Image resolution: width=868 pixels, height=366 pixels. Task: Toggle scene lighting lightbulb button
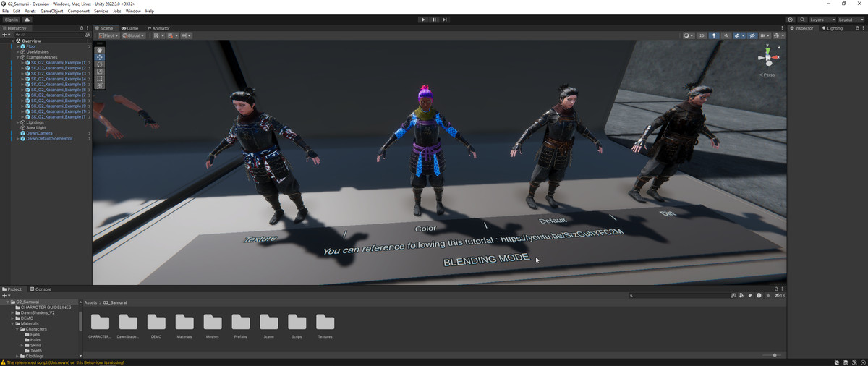point(714,35)
